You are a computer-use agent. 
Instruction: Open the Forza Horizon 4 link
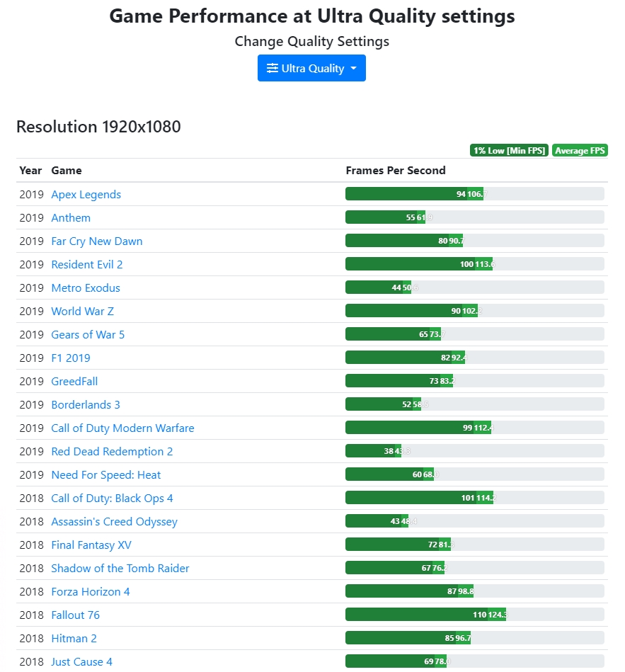91,591
